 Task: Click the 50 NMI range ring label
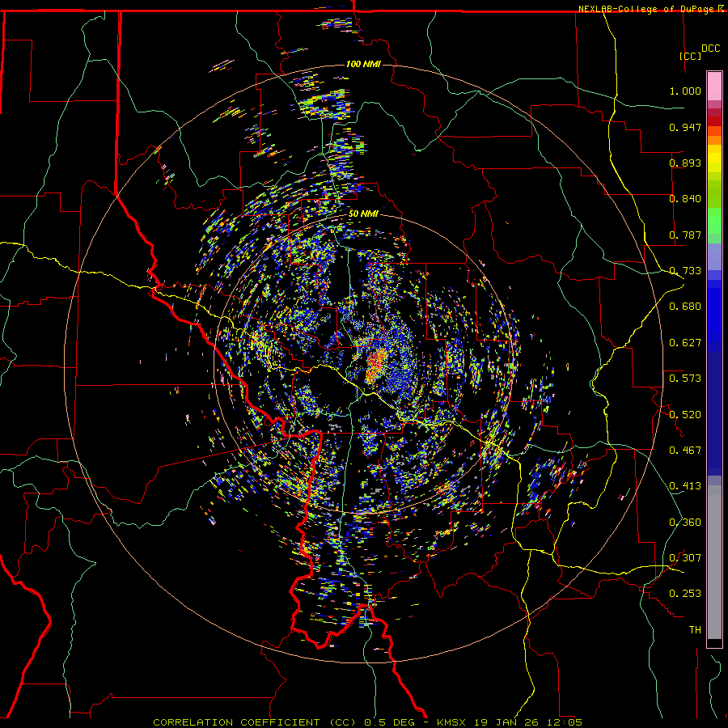tap(363, 214)
